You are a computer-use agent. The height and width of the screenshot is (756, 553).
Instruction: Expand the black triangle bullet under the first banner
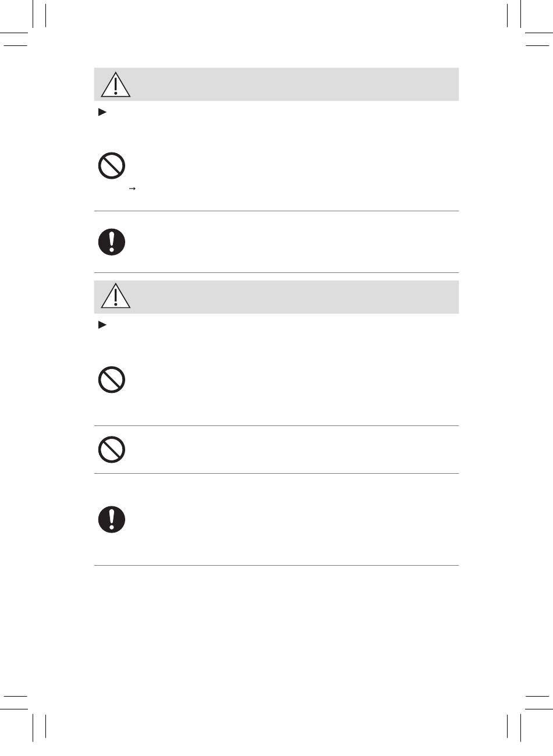[x=101, y=113]
